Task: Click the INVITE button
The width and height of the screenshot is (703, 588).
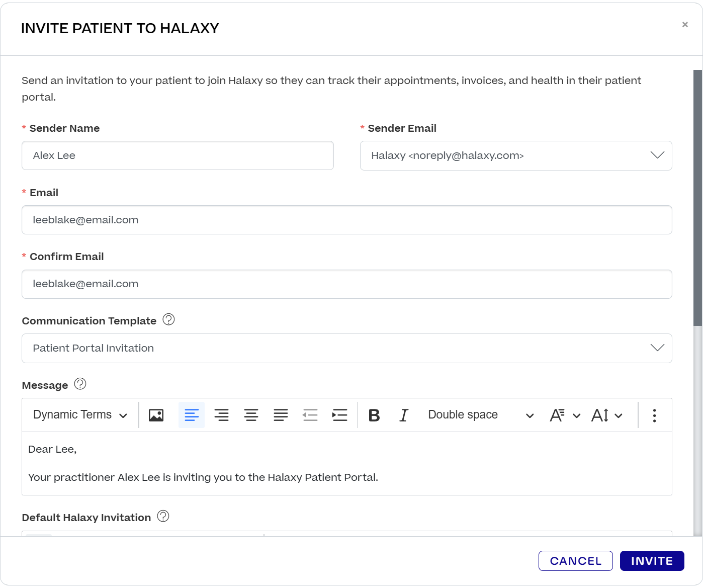Action: 652,560
